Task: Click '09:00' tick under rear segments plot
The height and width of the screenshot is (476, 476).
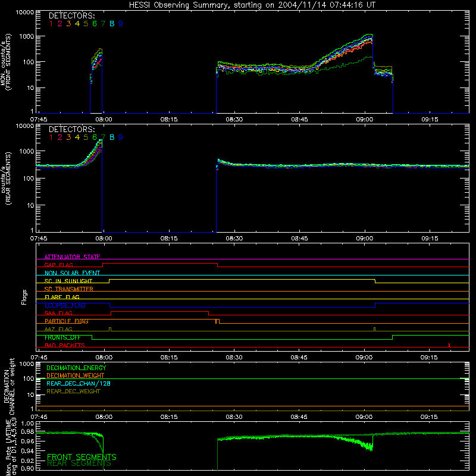Action: (x=364, y=239)
